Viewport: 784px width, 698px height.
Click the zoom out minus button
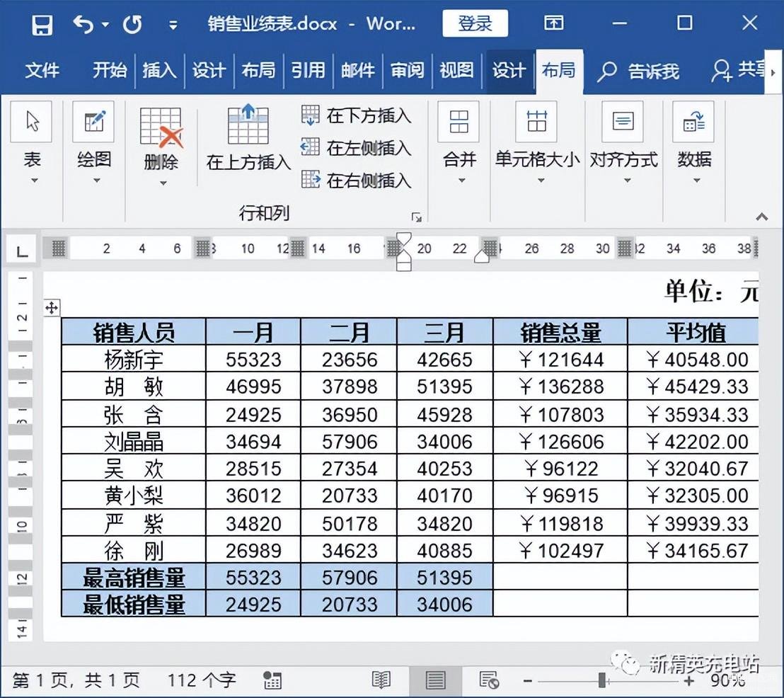[527, 681]
